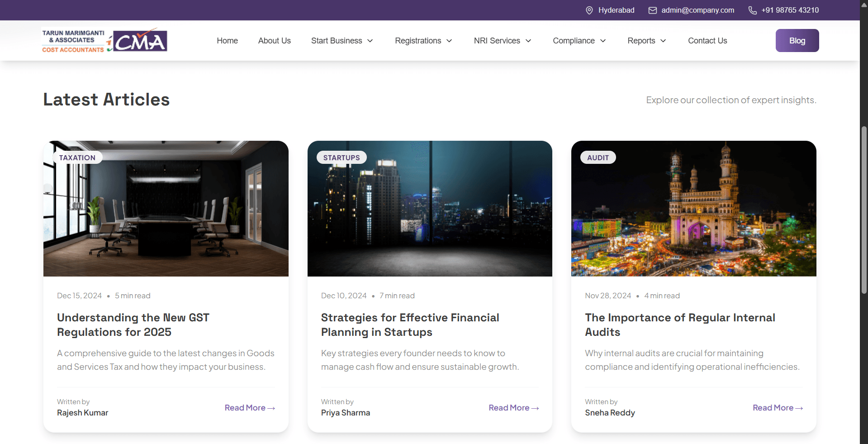Open the About Us page
868x444 pixels.
pos(275,41)
